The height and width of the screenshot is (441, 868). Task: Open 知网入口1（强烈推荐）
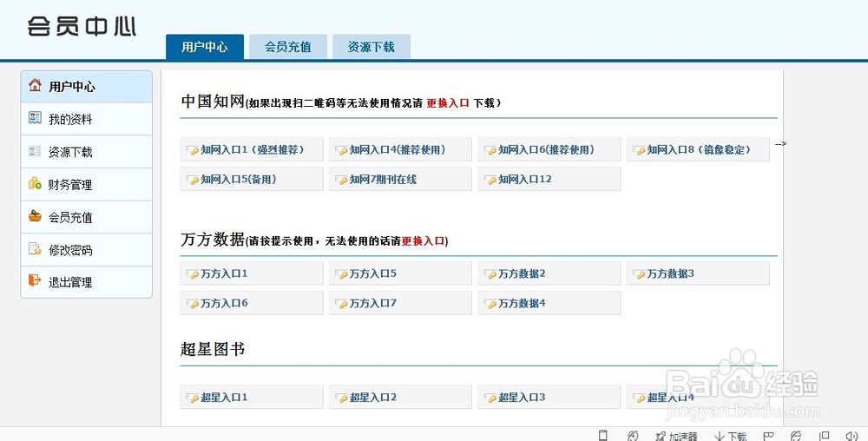[x=252, y=149]
